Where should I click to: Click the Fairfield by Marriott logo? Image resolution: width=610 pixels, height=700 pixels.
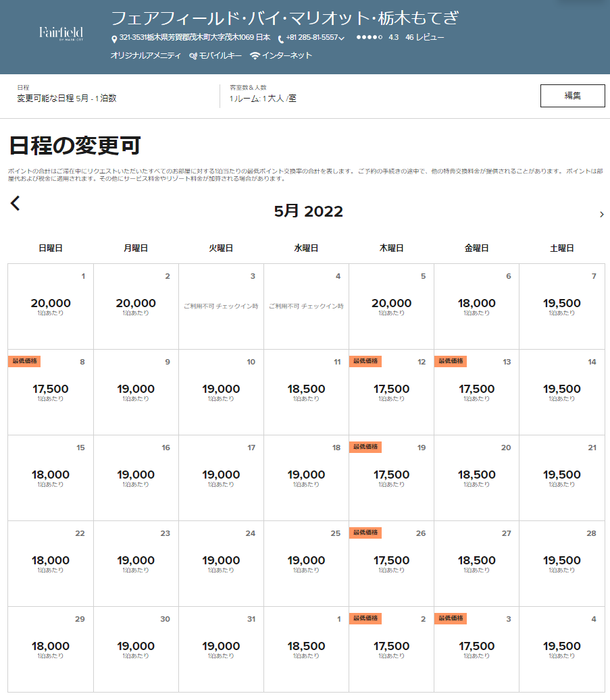(61, 34)
